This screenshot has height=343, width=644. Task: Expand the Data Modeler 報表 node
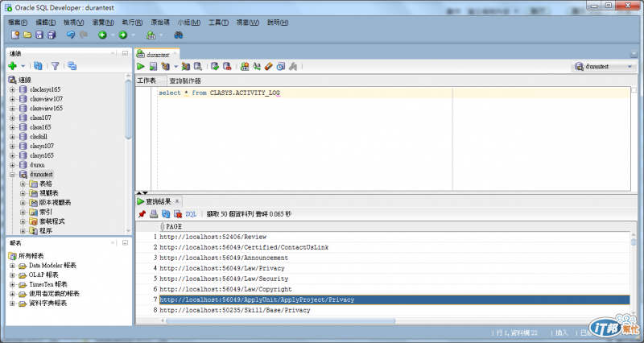click(12, 266)
